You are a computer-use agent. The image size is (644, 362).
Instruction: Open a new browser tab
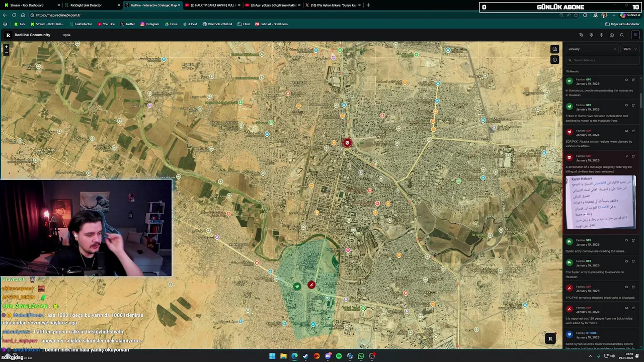(x=368, y=5)
